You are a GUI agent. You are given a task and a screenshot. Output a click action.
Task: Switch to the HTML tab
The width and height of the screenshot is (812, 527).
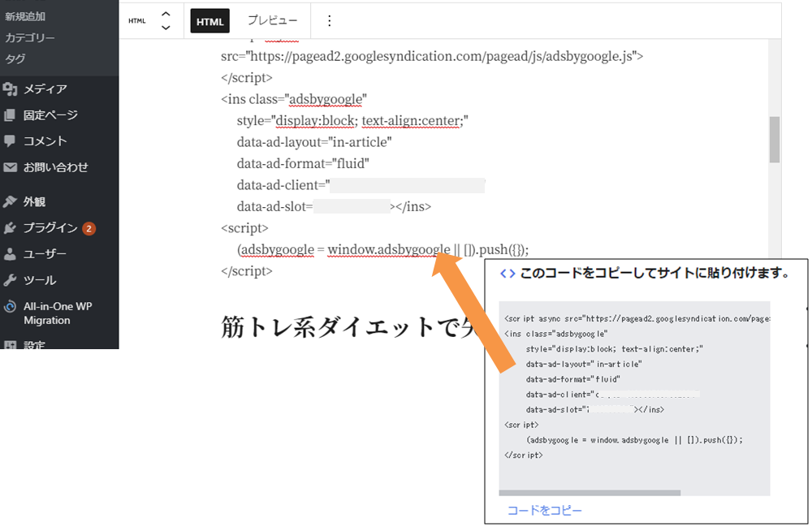pyautogui.click(x=209, y=21)
